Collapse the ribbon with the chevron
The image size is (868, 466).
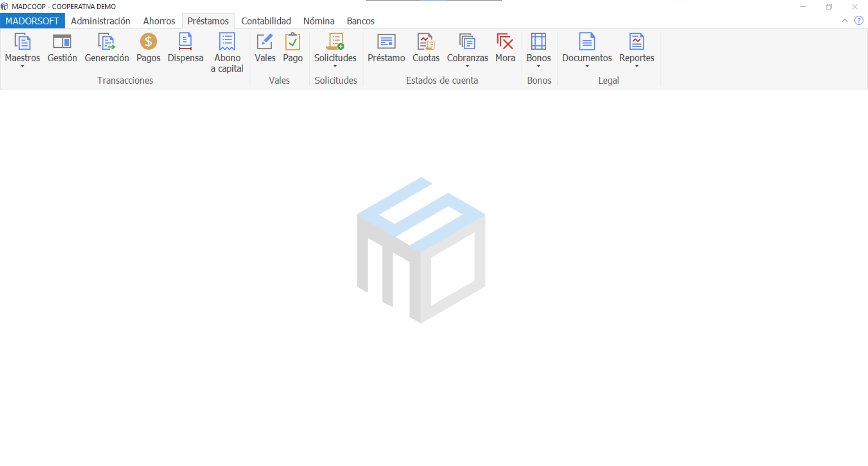click(844, 21)
